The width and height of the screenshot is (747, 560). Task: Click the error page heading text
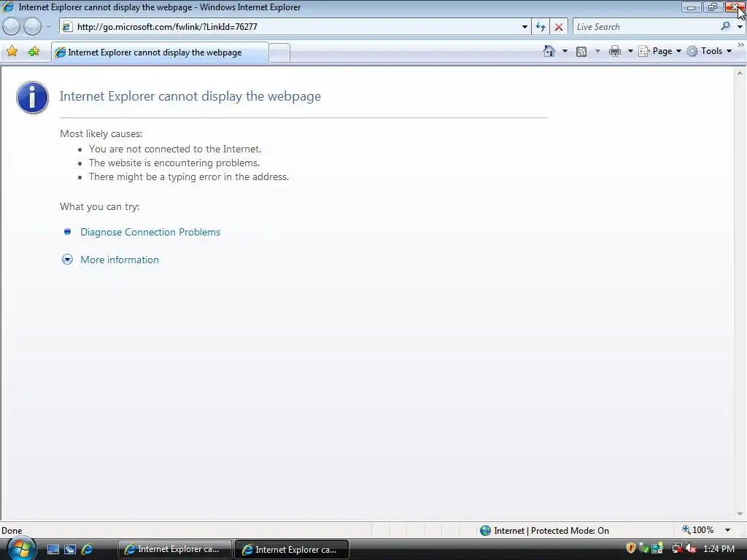[x=190, y=96]
